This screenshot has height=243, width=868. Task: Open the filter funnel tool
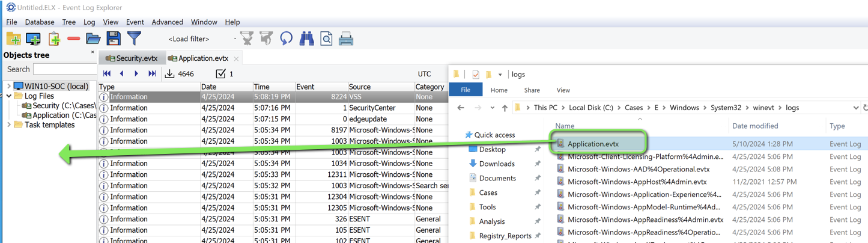tap(134, 39)
